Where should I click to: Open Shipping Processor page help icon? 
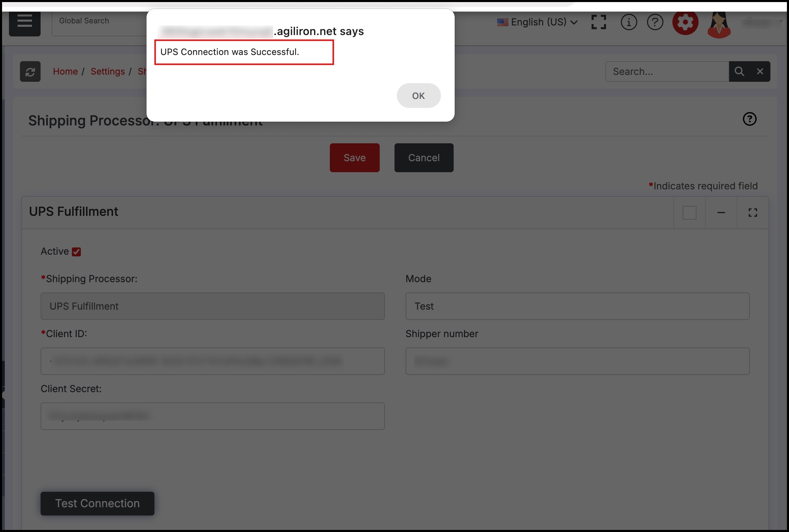click(749, 119)
